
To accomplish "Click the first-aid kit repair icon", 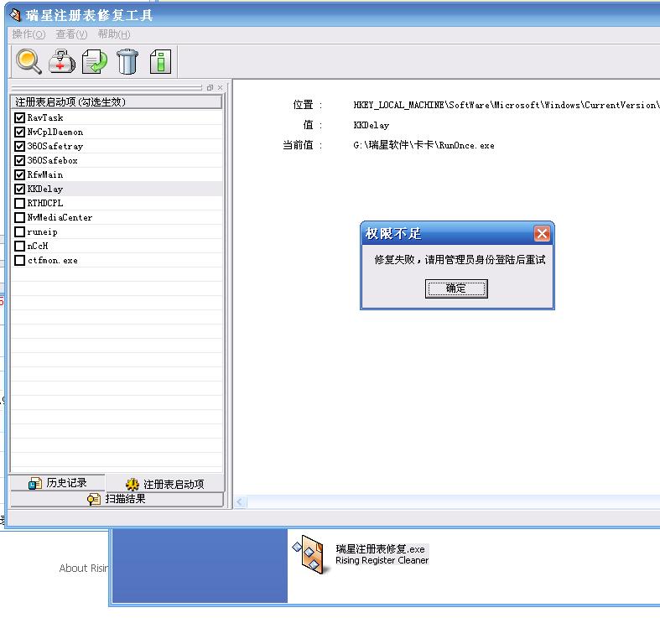I will [x=62, y=61].
